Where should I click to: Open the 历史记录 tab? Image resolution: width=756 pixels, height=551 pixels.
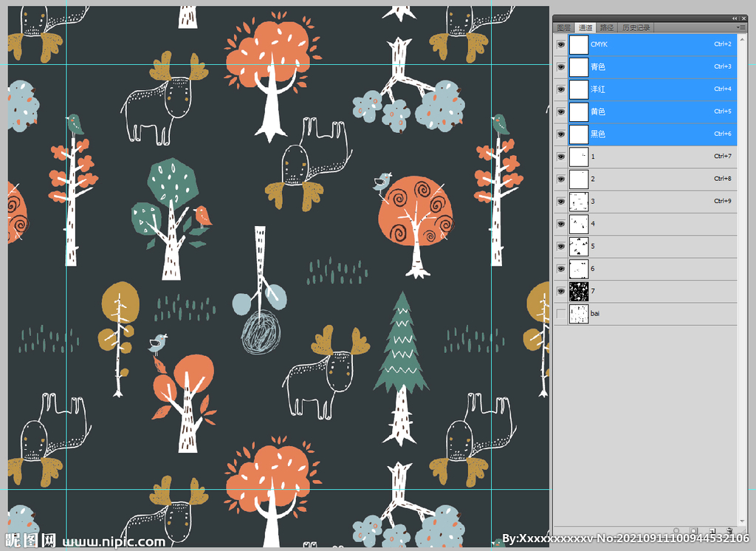pos(636,27)
